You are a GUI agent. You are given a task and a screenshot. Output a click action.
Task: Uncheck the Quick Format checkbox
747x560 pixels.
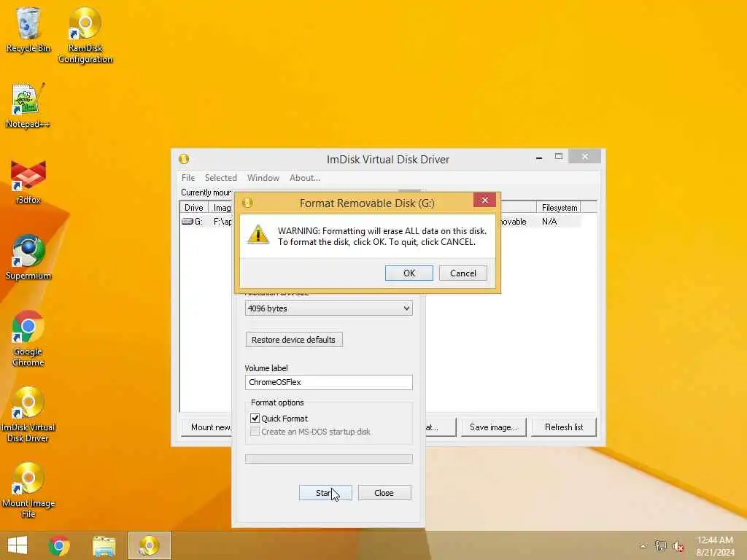(255, 418)
